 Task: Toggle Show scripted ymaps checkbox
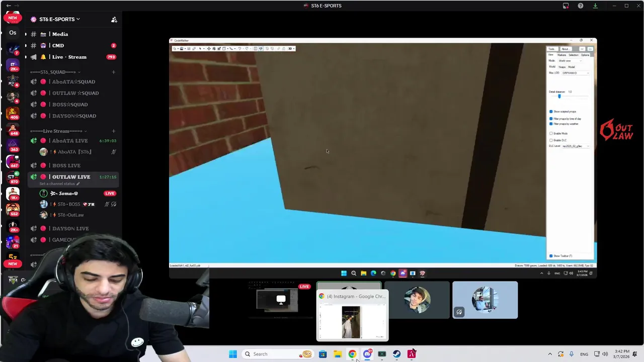tap(551, 112)
